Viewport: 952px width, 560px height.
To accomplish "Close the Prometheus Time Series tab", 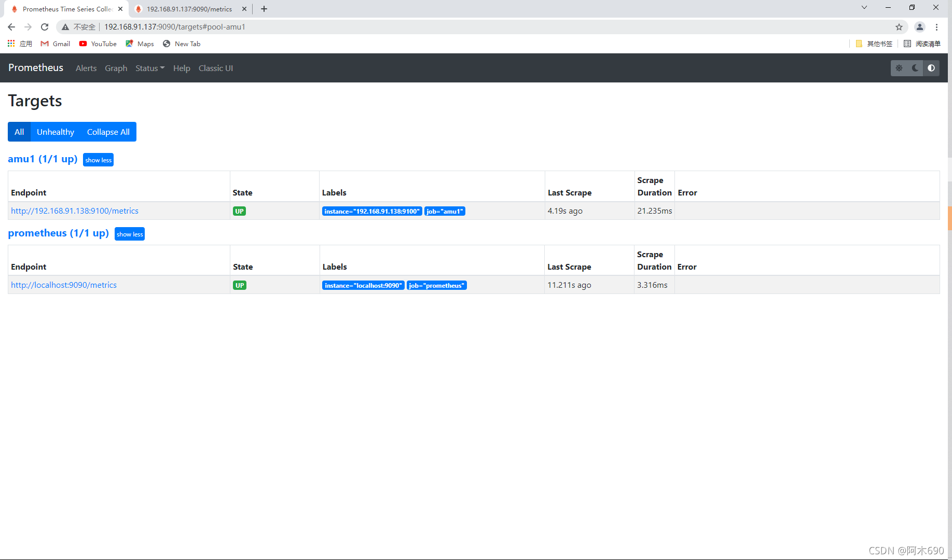I will click(120, 9).
